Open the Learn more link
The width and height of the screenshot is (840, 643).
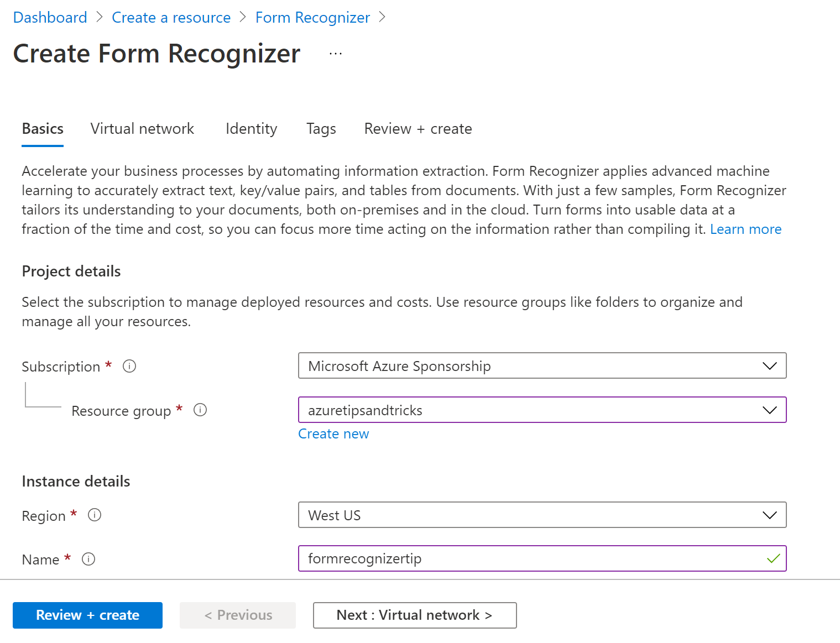pos(745,229)
